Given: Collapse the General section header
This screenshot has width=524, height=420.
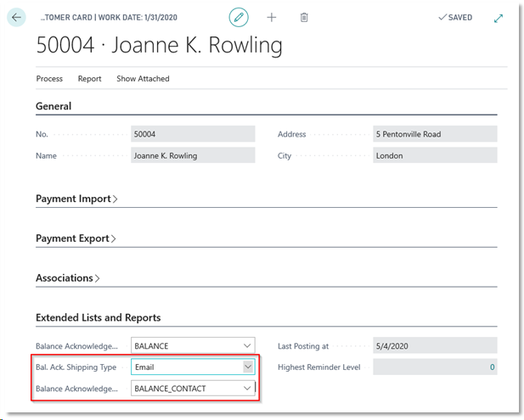Looking at the screenshot, I should click(x=54, y=107).
